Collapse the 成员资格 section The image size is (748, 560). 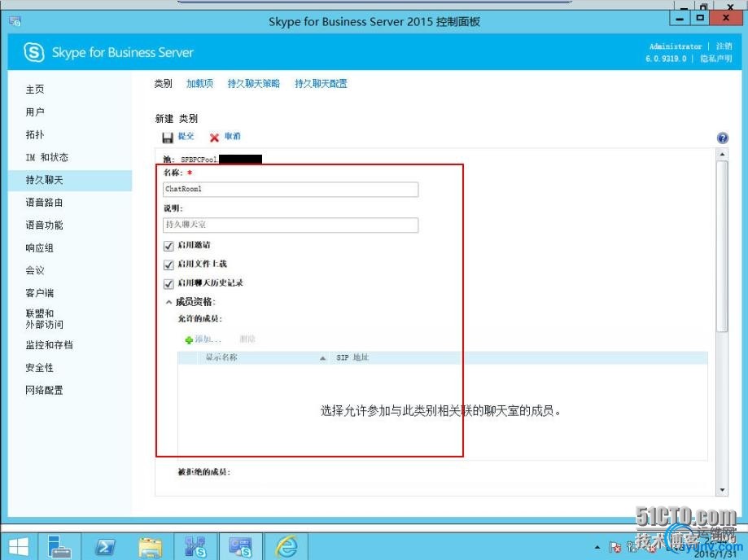[168, 302]
